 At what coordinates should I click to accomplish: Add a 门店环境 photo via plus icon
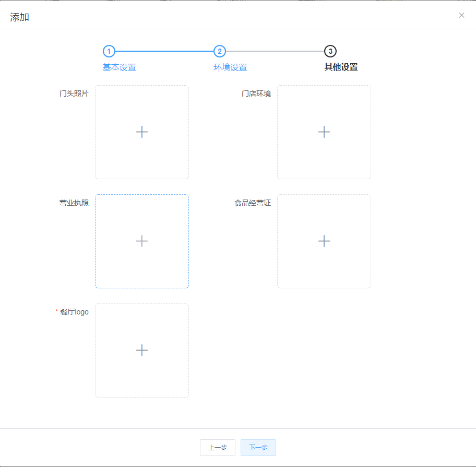[324, 132]
